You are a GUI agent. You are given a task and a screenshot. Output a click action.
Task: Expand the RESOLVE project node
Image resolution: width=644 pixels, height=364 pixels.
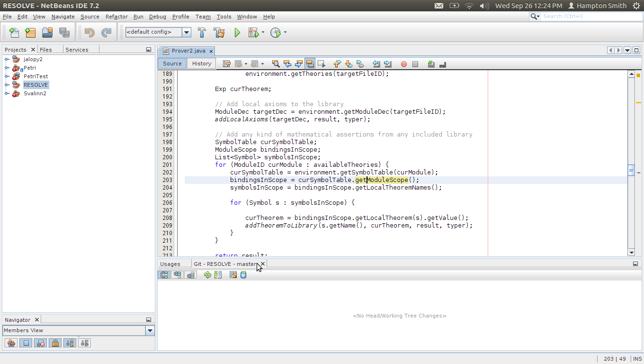(x=7, y=85)
